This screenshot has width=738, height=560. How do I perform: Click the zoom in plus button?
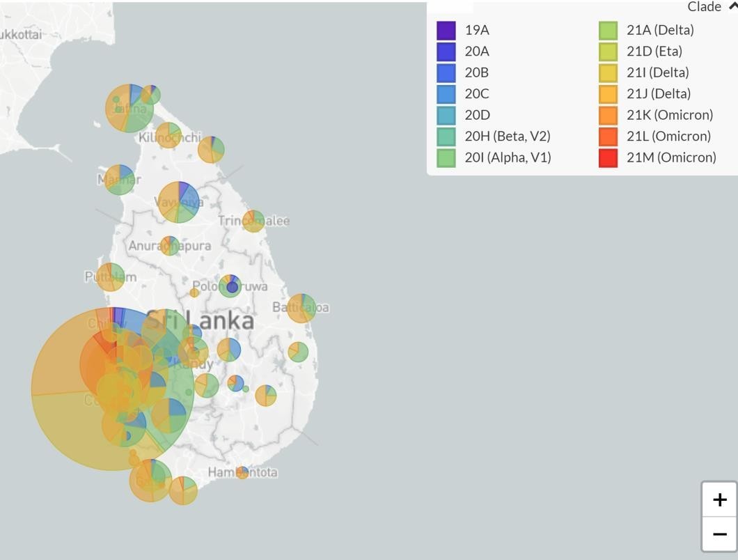click(719, 499)
